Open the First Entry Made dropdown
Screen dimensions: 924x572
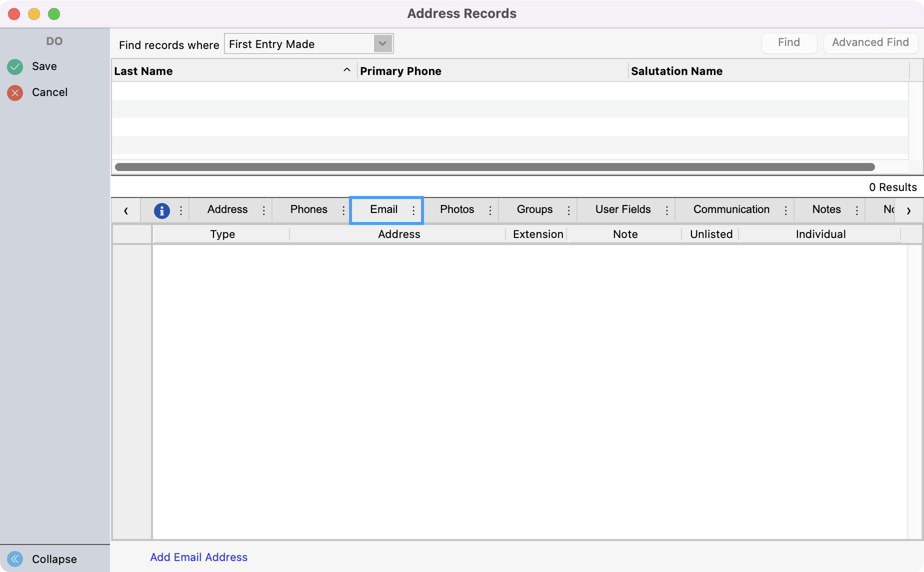[x=382, y=44]
